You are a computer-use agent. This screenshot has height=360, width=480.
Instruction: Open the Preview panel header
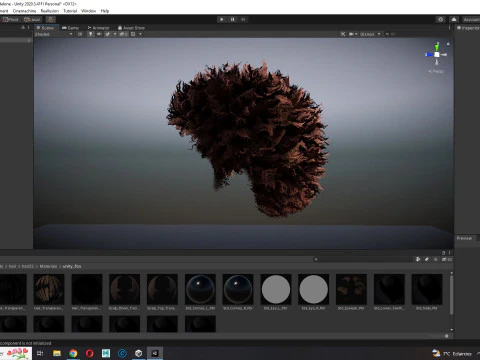pos(464,238)
